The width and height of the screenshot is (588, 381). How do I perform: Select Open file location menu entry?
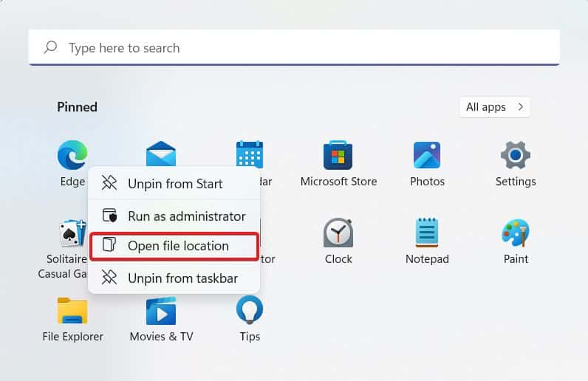click(174, 246)
